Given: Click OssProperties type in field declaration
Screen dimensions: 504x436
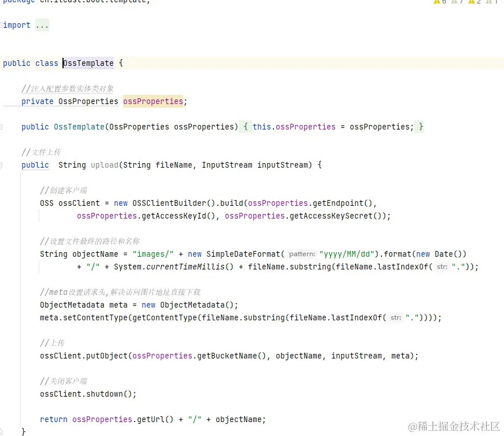Looking at the screenshot, I should [x=88, y=101].
